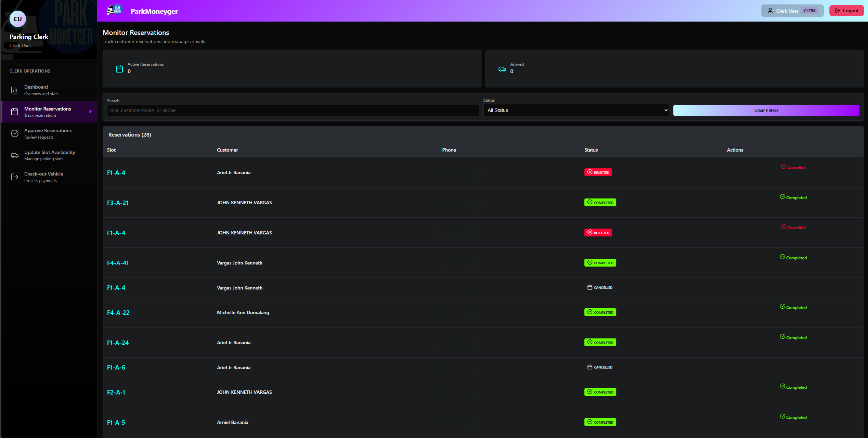Click the COMPLETED badge in F2-A-1 row
This screenshot has width=868, height=438.
click(600, 392)
